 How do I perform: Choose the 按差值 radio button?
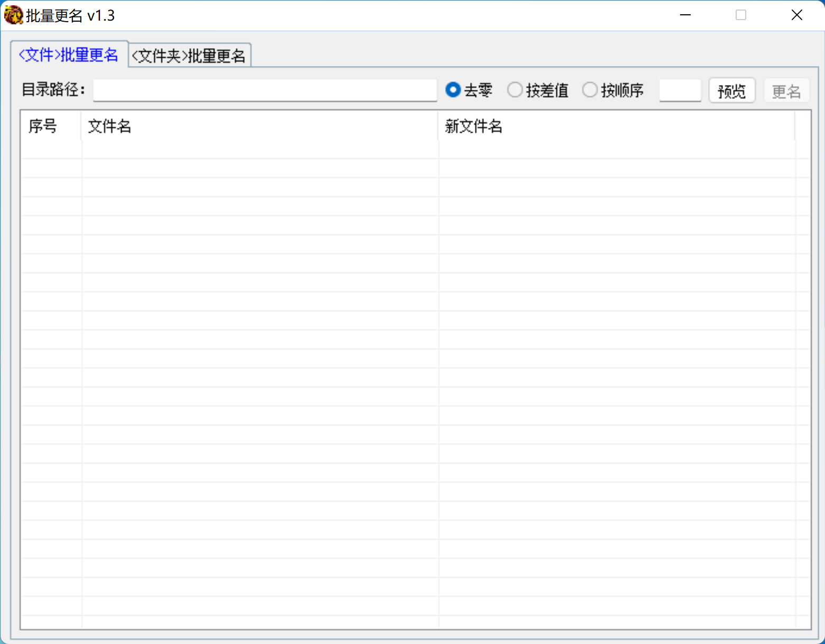515,90
